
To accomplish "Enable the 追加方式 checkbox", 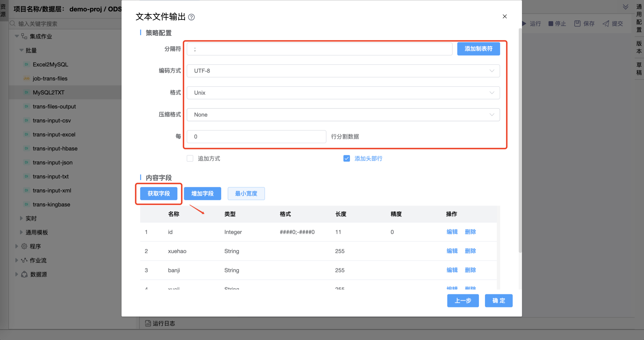I will coord(190,158).
